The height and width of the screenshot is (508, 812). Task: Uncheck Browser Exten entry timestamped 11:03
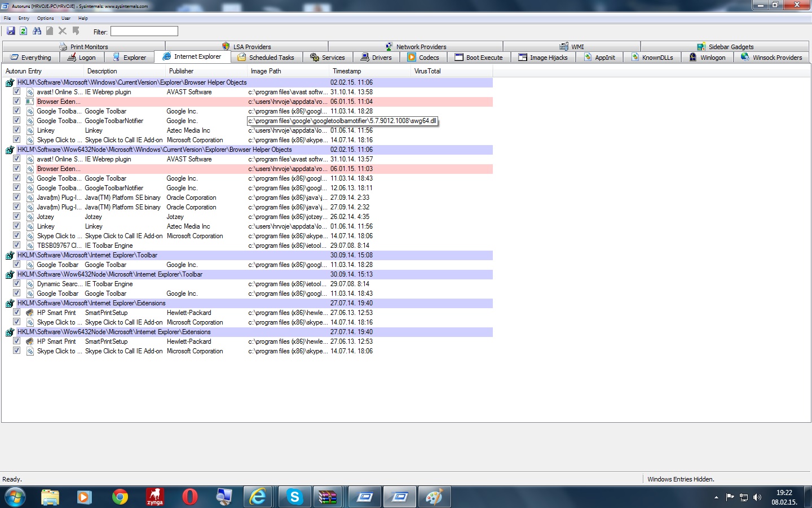tap(17, 168)
